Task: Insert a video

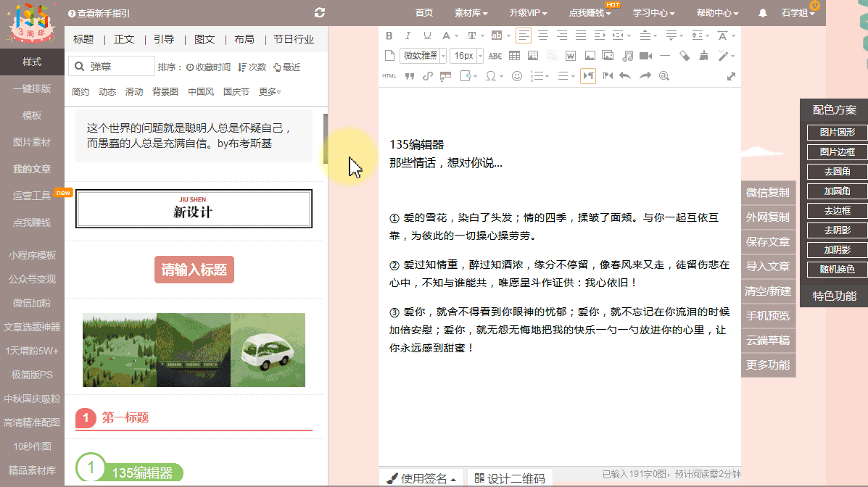Action: 645,56
